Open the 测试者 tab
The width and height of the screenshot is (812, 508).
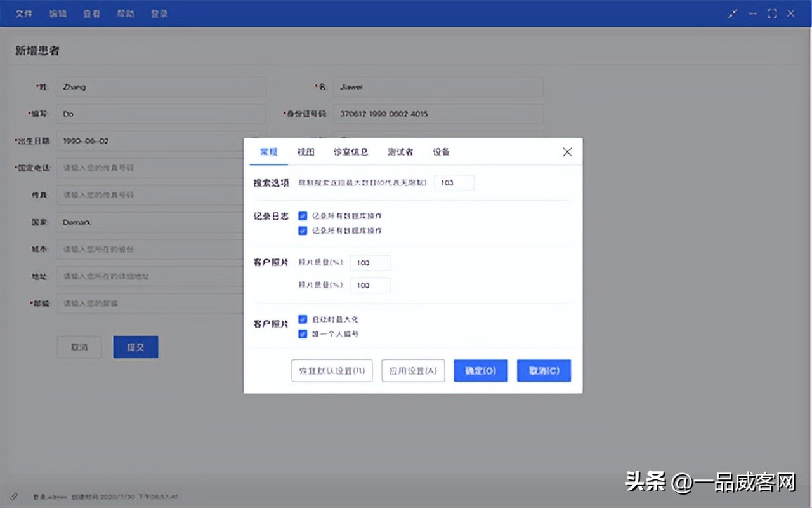click(x=400, y=152)
